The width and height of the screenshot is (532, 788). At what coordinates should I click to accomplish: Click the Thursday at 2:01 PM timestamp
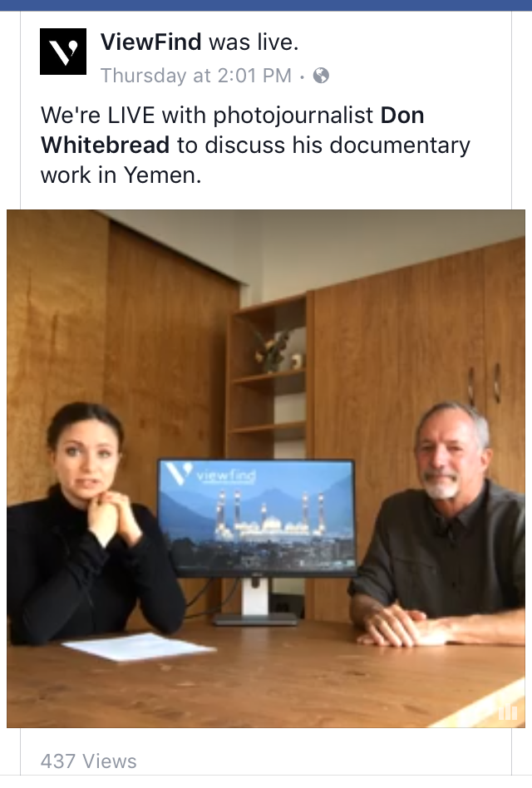click(x=196, y=76)
